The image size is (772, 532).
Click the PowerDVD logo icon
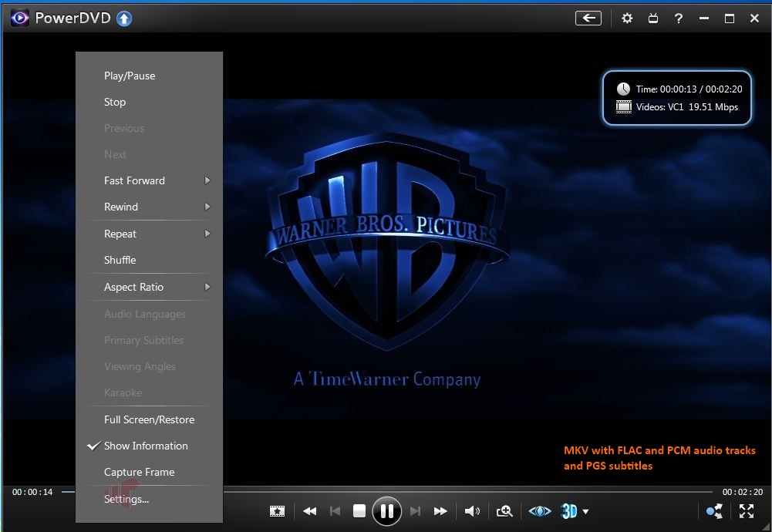point(20,19)
